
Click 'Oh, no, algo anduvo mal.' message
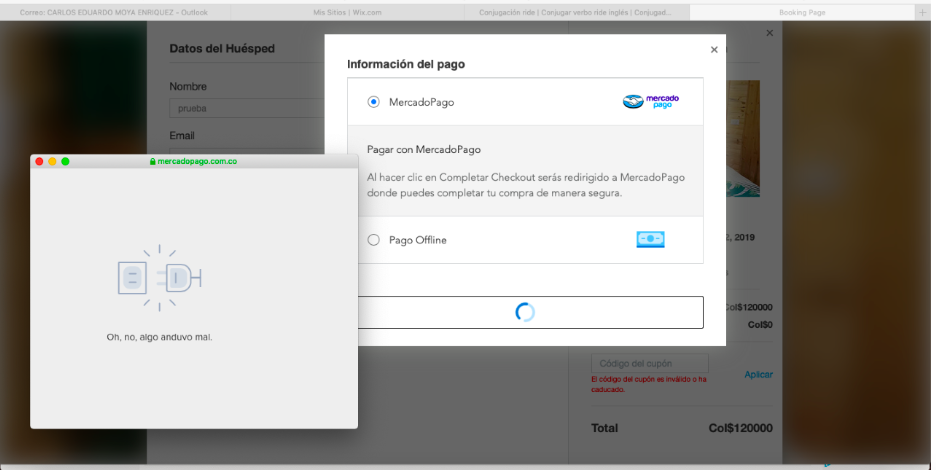click(x=159, y=337)
